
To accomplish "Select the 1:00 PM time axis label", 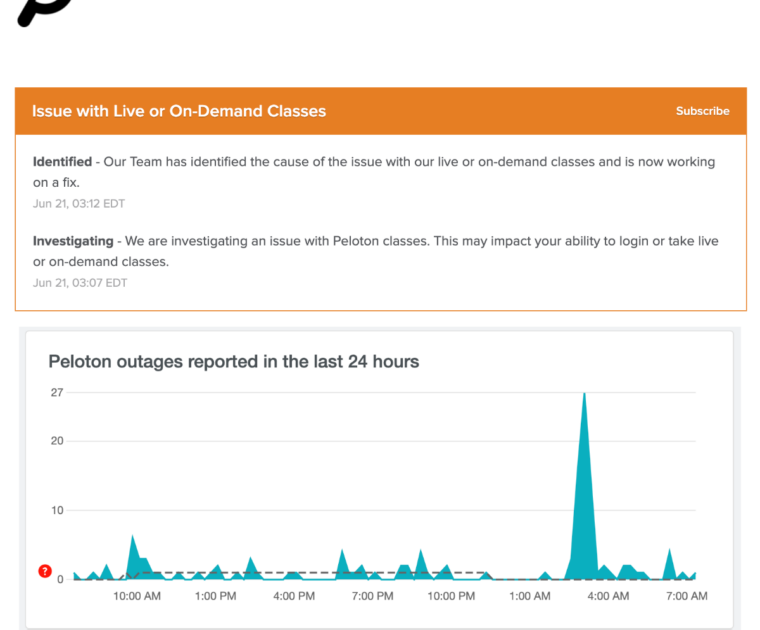I will 215,597.
